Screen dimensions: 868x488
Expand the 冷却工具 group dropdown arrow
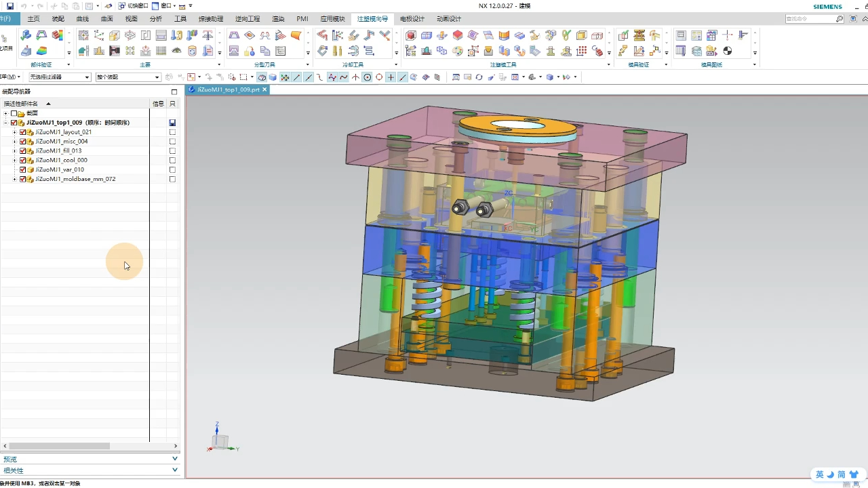tap(396, 64)
